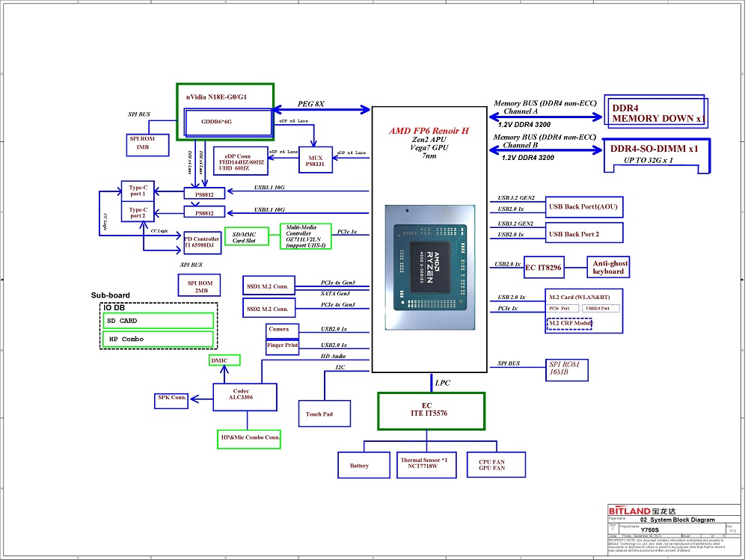Select the eDP Conn display block
Image resolution: width=748 pixels, height=560 pixels.
click(x=240, y=161)
